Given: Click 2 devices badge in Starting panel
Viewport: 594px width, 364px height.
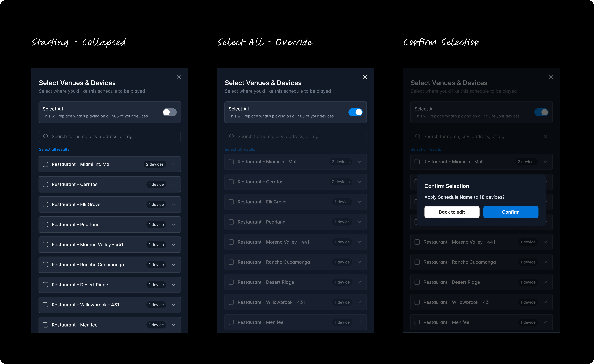Looking at the screenshot, I should click(155, 164).
